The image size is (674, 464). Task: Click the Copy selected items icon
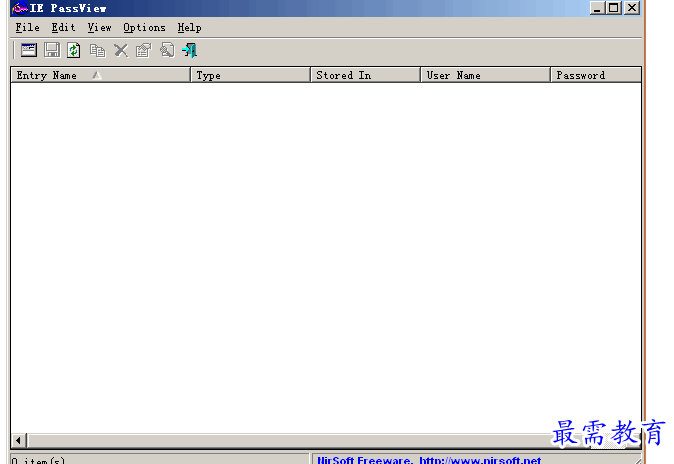(98, 51)
